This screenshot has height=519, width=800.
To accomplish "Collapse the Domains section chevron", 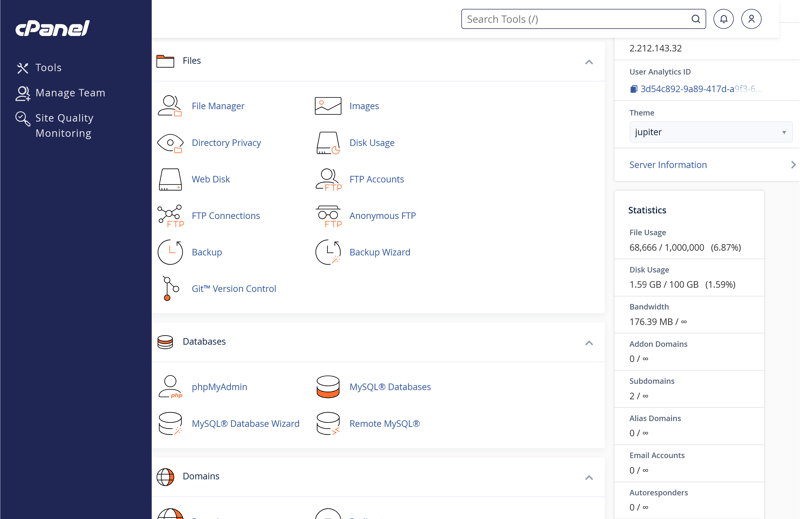I will tap(589, 478).
